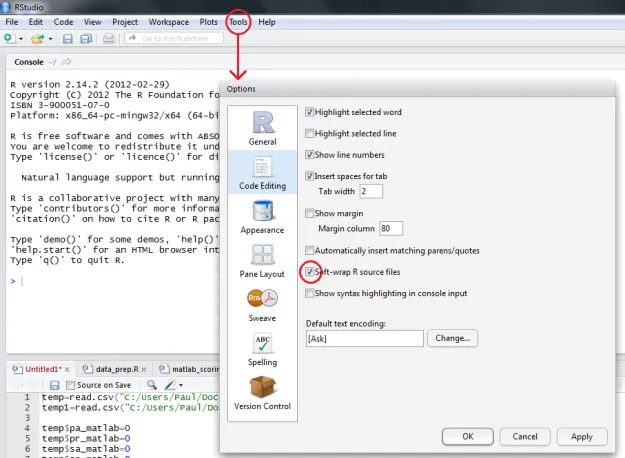
Task: Focus the Go to file/function field
Action: point(174,38)
